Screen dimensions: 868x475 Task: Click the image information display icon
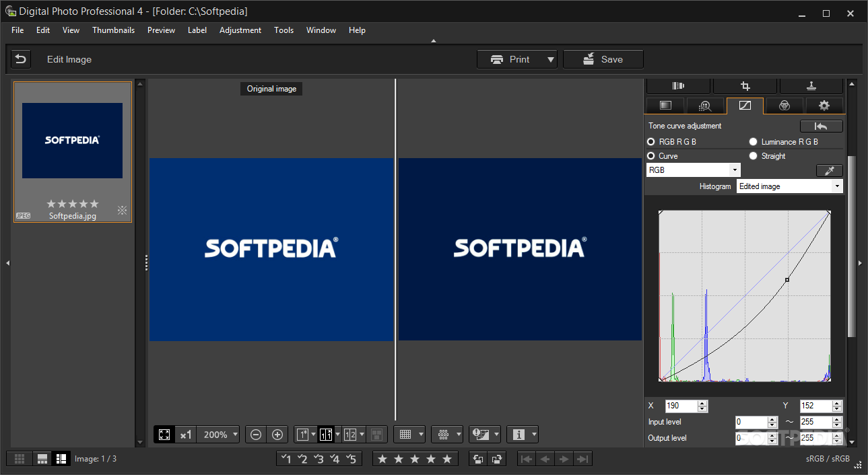coord(519,435)
